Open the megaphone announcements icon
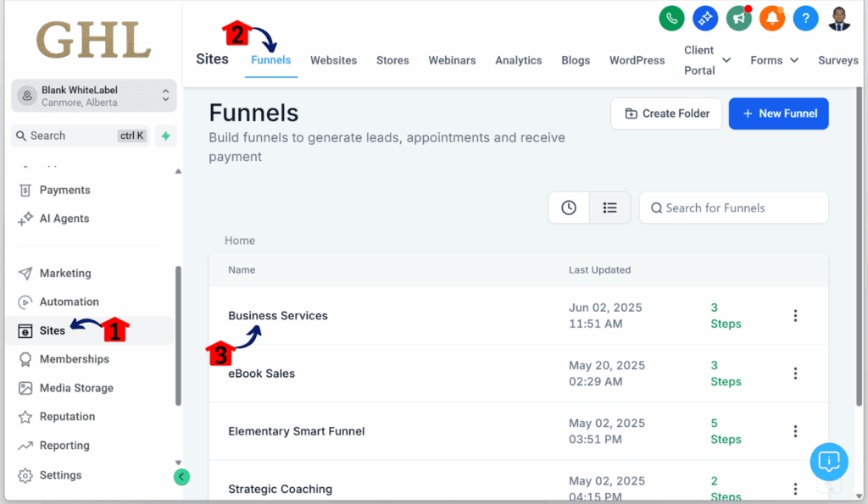 click(x=739, y=19)
